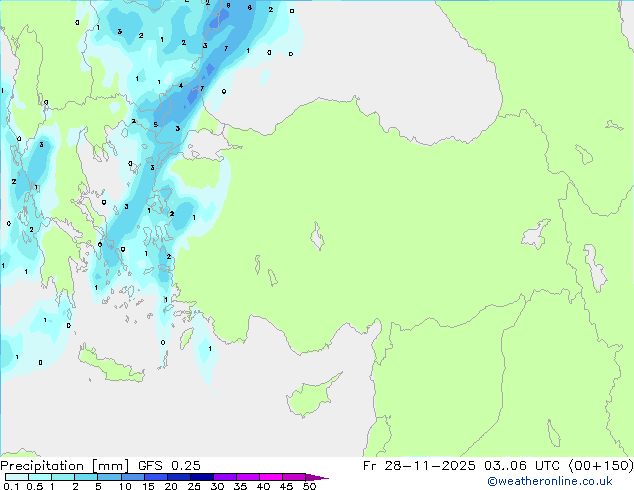Select the 10–15 mm legend swatch
This screenshot has height=490, width=634.
[133, 477]
